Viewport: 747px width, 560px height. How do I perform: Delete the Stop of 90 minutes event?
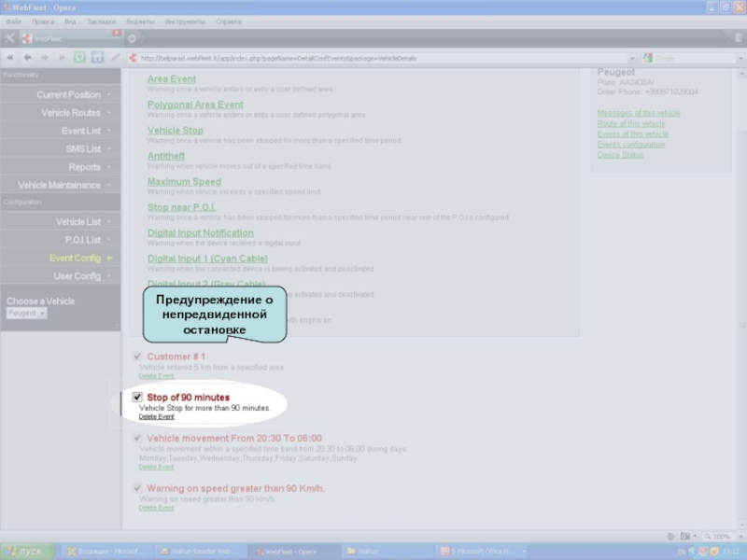(x=156, y=416)
